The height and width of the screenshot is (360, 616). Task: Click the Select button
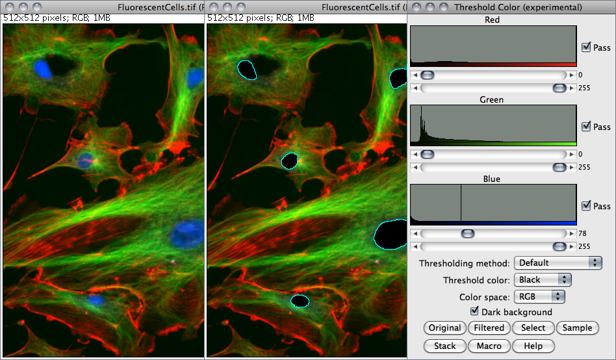coord(533,328)
